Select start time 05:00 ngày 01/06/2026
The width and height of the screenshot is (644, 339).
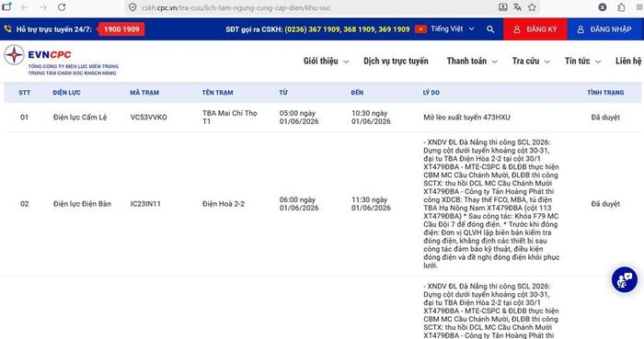(x=299, y=118)
